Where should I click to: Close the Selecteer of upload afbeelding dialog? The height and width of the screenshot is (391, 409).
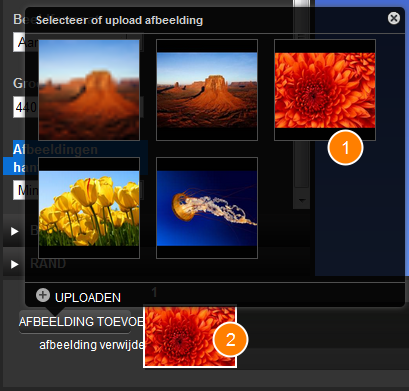[394, 18]
